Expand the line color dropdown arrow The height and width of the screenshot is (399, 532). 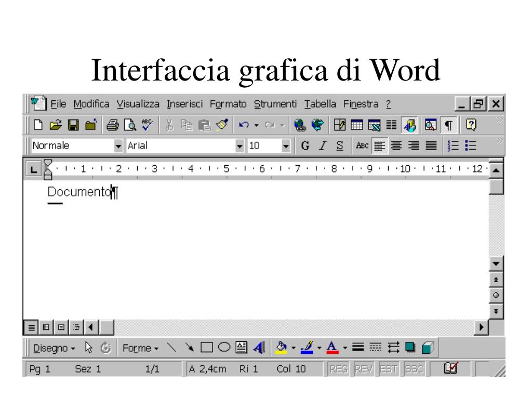[x=320, y=348]
